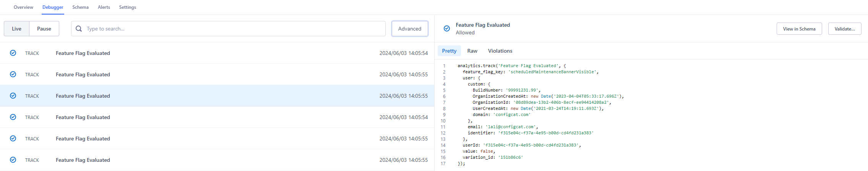Viewport: 868px width, 171px height.
Task: Click the email 'lali@configcat.com' line
Action: (x=503, y=127)
